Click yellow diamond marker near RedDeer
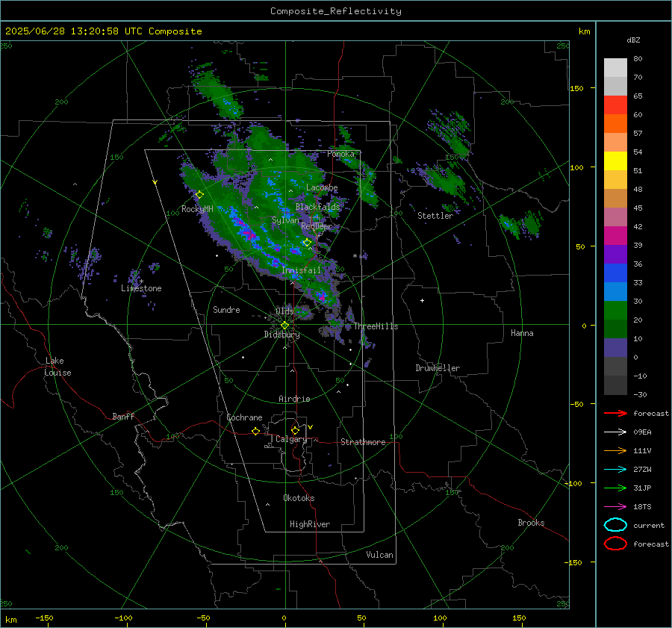Viewport: 672px width, 628px height. tap(307, 243)
